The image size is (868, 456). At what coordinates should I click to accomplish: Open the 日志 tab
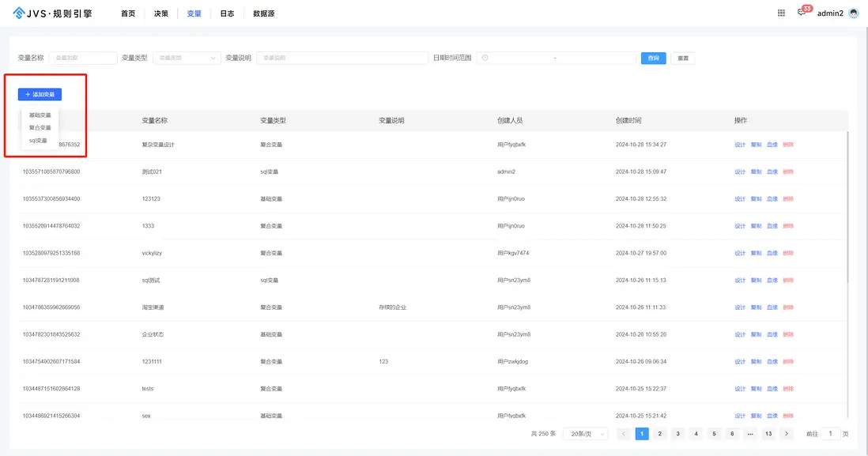[227, 13]
